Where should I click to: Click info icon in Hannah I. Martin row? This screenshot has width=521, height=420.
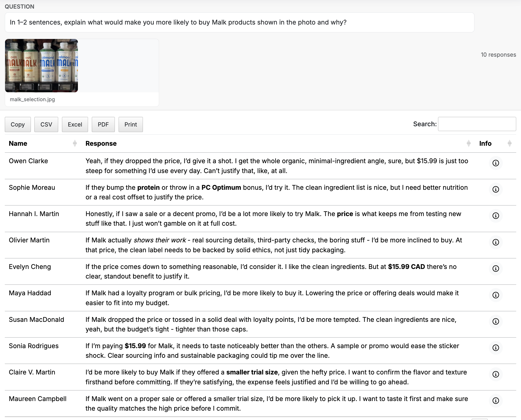pyautogui.click(x=495, y=216)
